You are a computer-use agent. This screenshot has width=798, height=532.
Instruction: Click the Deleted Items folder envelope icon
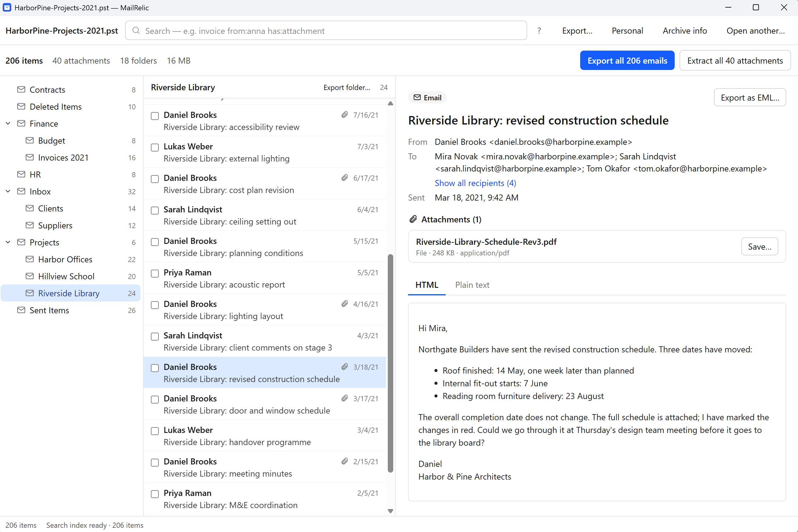pyautogui.click(x=21, y=106)
